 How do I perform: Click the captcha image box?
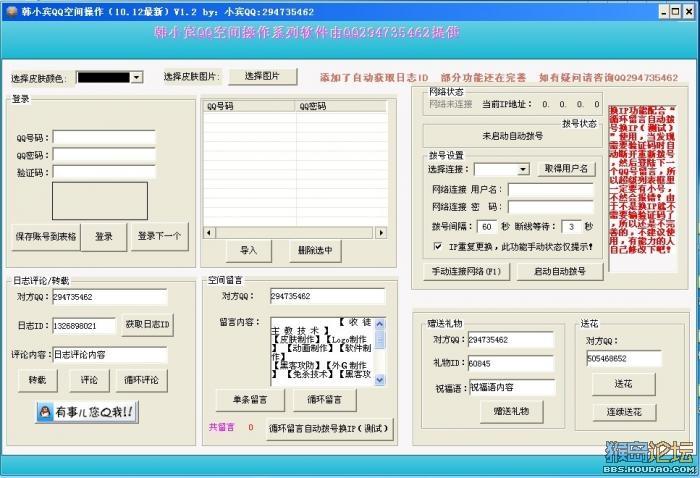click(x=100, y=201)
